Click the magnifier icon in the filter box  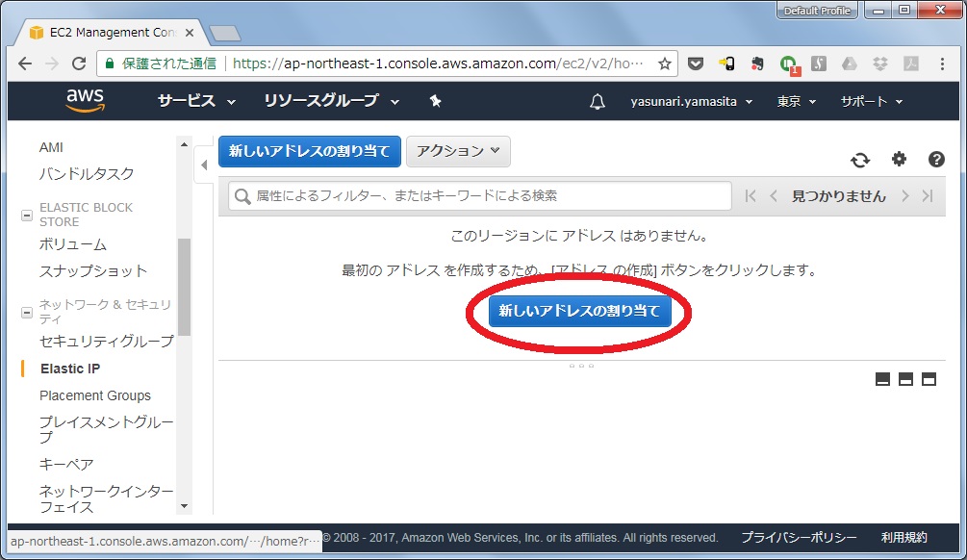[242, 196]
